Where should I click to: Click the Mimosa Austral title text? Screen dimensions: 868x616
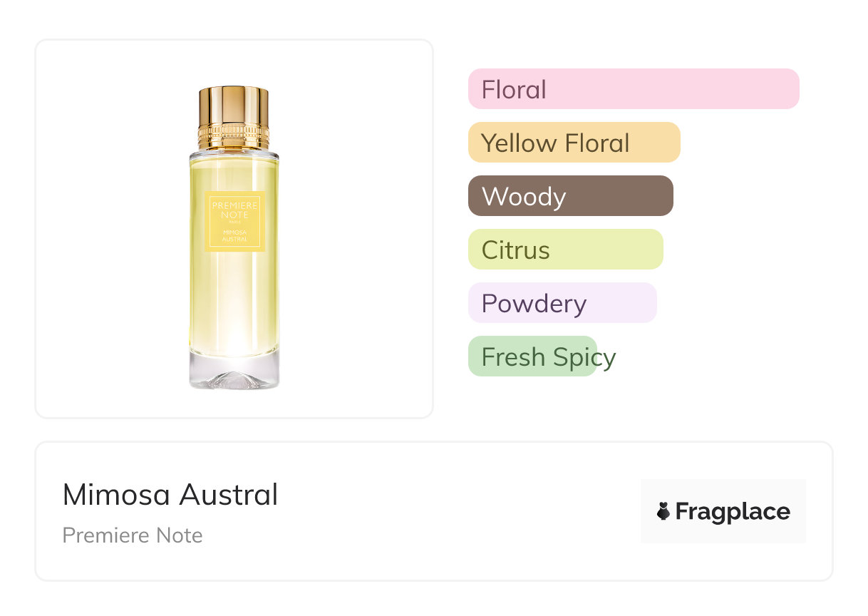click(x=170, y=494)
